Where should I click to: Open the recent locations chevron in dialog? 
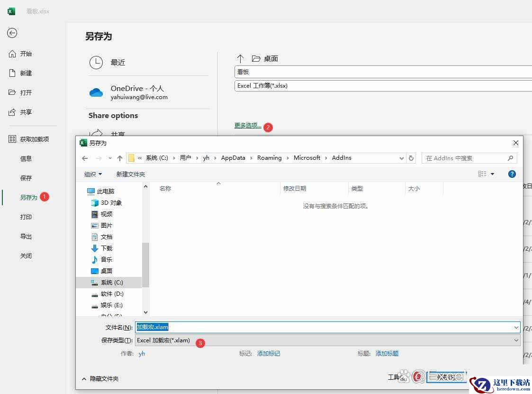click(x=110, y=158)
